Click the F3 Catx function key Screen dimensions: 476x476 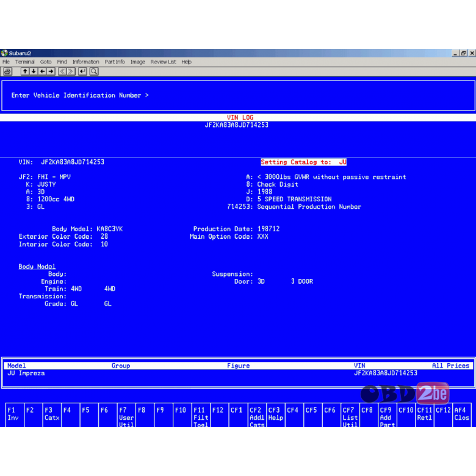[x=52, y=415]
